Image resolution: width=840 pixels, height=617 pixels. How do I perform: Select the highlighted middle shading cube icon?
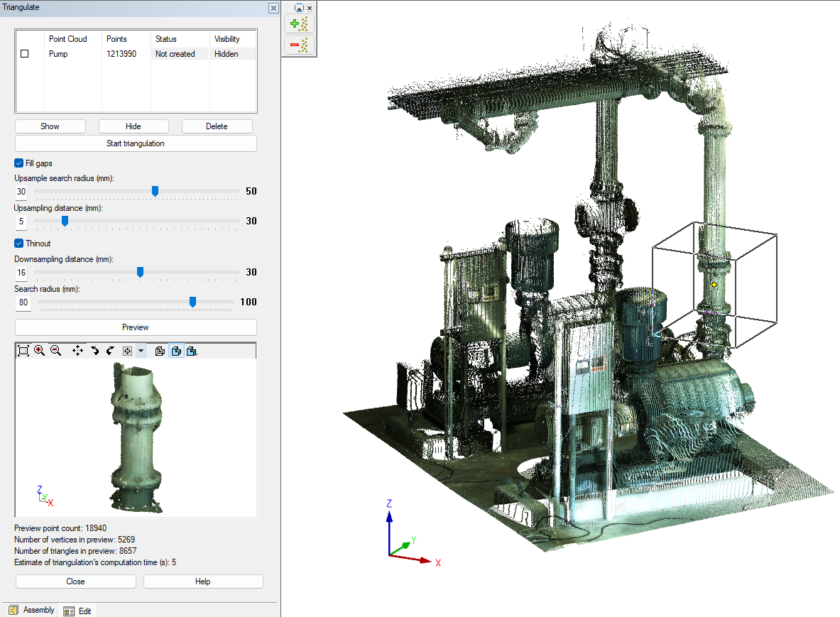(176, 351)
